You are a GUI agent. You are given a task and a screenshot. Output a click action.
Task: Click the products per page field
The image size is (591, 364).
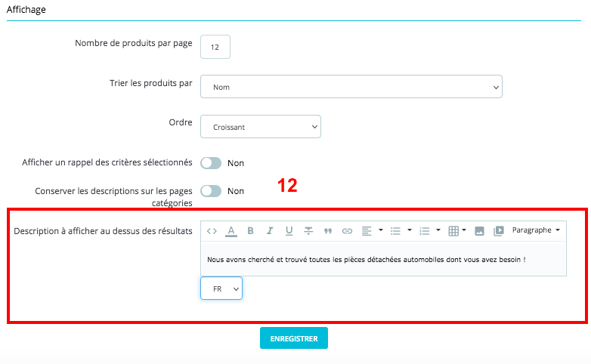(x=215, y=47)
